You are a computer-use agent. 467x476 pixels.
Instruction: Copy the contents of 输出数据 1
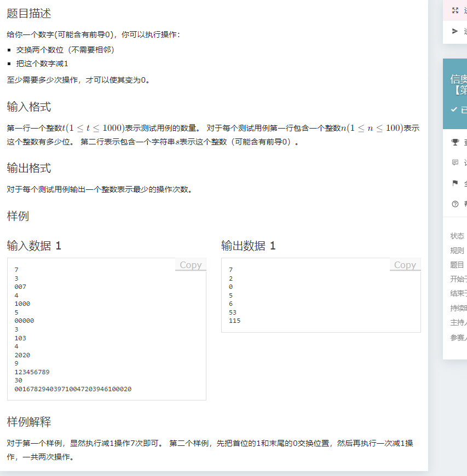click(x=404, y=265)
